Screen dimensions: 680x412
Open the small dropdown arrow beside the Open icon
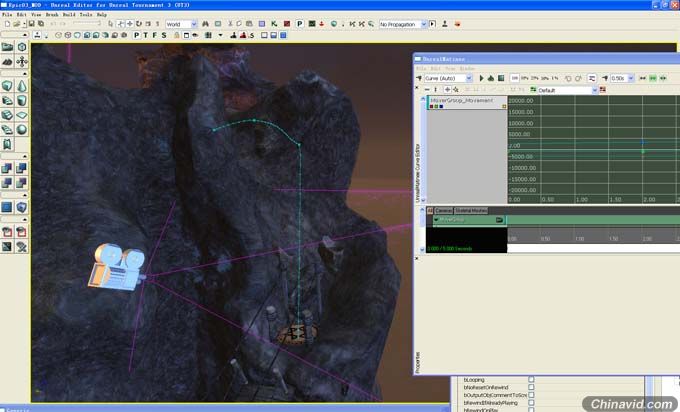[24, 24]
